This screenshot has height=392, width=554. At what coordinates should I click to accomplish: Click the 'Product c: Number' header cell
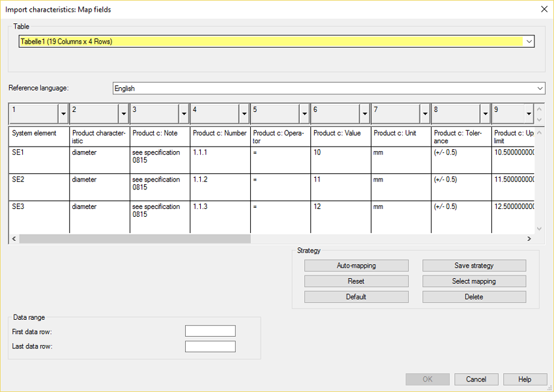(220, 137)
